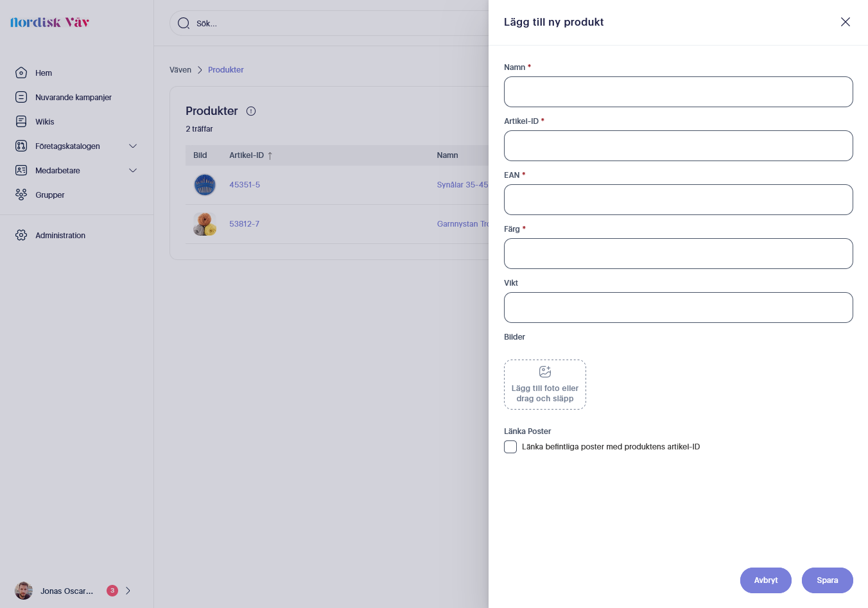Expand the Medarbetare submenu chevron

133,171
